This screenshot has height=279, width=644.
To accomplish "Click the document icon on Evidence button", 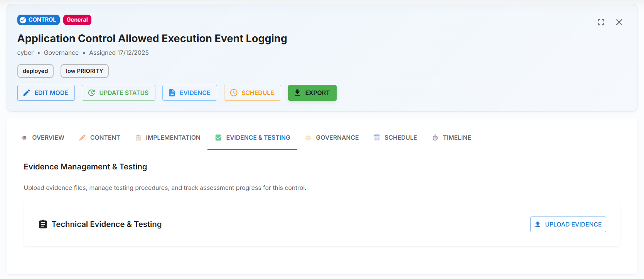I will coord(172,93).
